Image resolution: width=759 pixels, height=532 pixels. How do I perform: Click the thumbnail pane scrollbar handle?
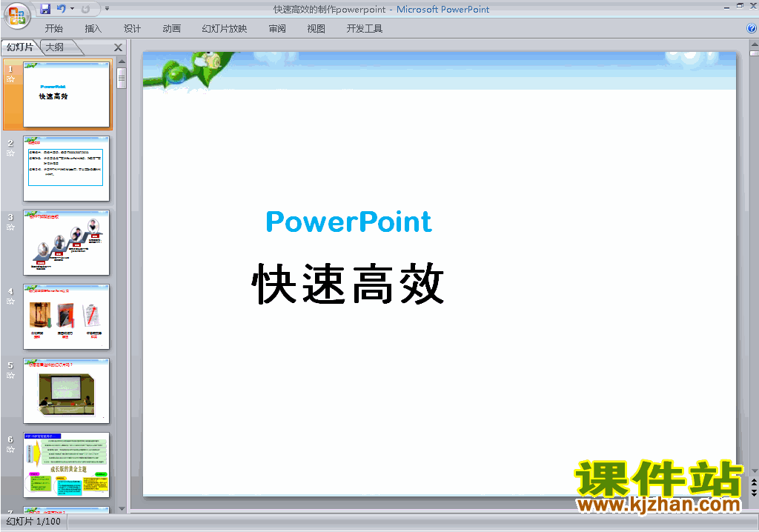(122, 78)
